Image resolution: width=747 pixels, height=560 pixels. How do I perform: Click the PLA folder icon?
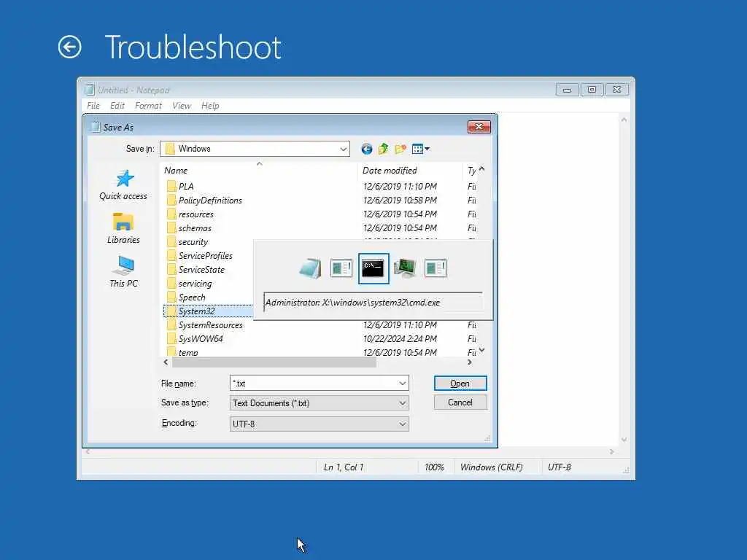pyautogui.click(x=171, y=186)
